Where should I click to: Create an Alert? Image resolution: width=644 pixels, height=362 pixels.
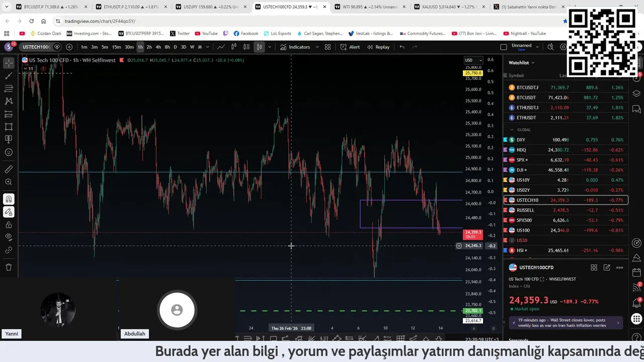350,47
